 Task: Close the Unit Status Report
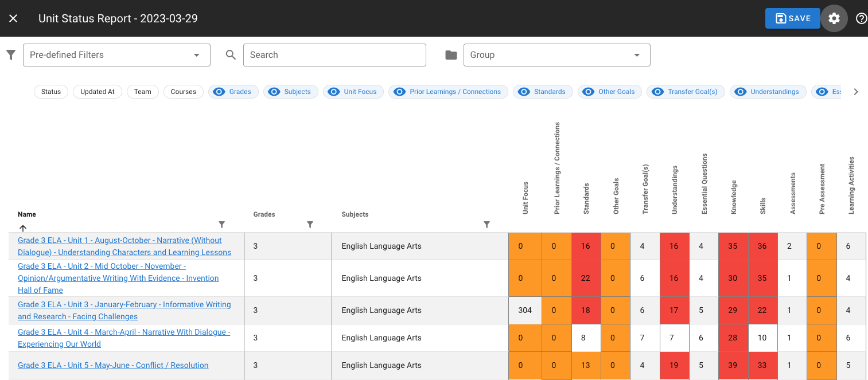pyautogui.click(x=13, y=18)
